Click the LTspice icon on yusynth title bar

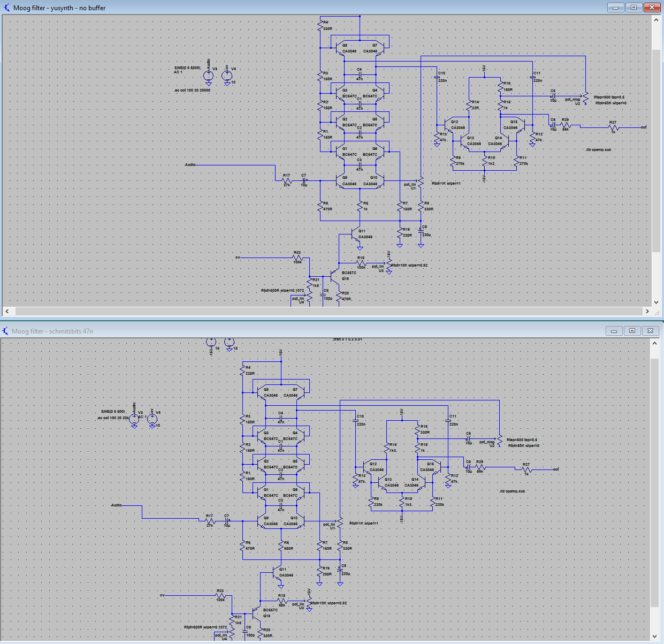coord(5,7)
